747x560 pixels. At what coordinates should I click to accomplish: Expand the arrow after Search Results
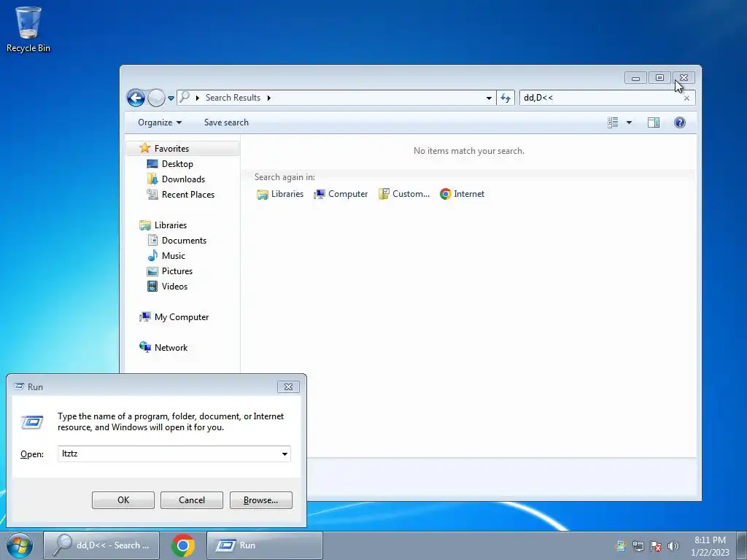[x=269, y=98]
